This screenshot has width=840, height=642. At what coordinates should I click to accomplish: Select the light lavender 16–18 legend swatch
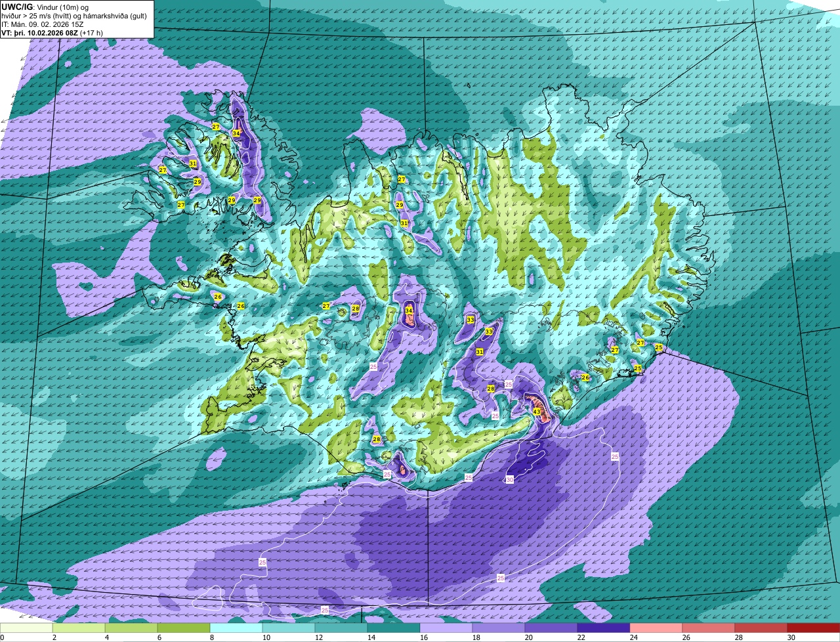446,628
